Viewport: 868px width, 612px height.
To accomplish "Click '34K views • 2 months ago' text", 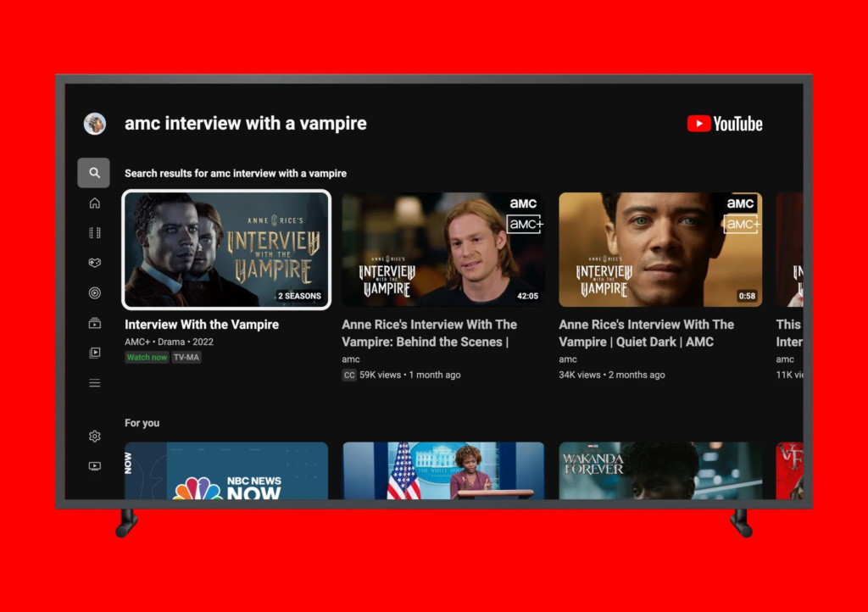I will coord(612,376).
